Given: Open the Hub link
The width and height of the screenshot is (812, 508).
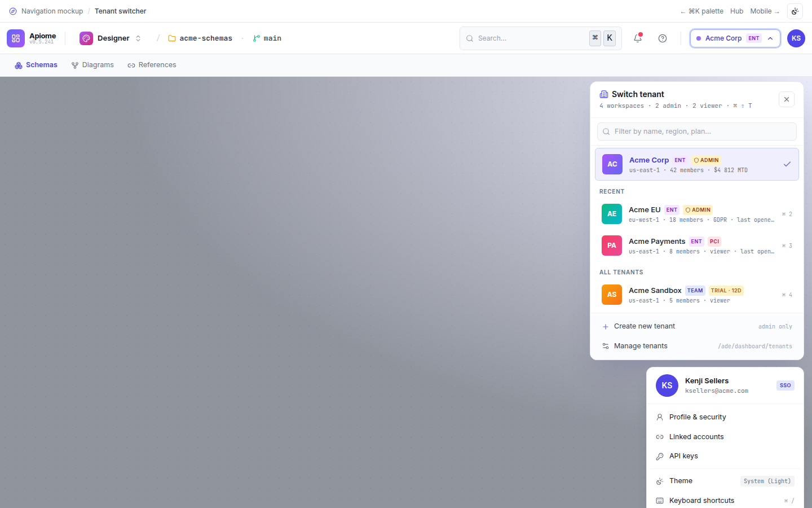Looking at the screenshot, I should pyautogui.click(x=736, y=11).
